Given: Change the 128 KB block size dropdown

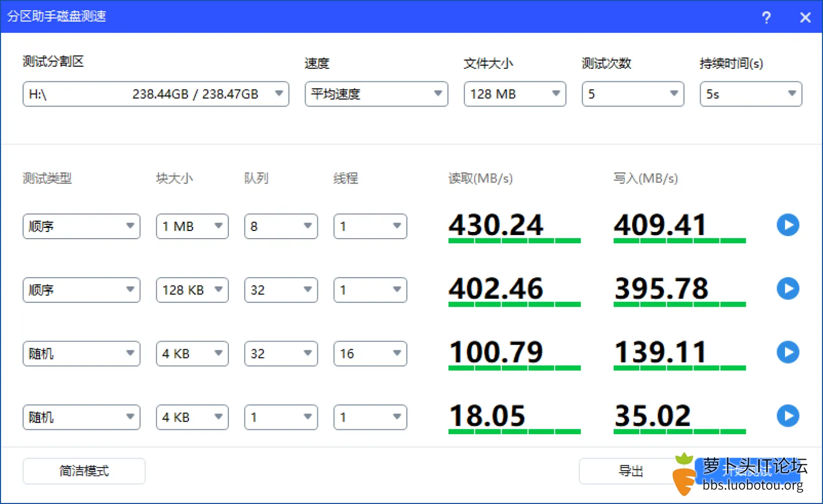Looking at the screenshot, I should coord(192,290).
